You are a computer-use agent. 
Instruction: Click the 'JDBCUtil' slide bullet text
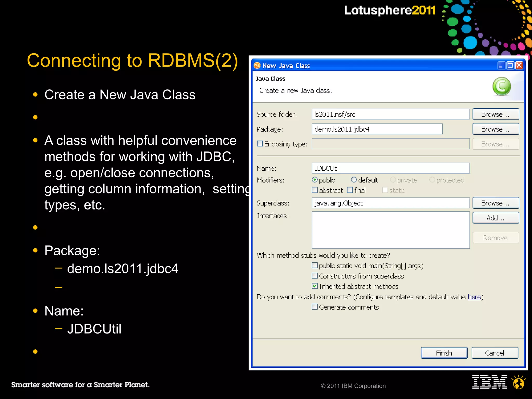tap(94, 329)
